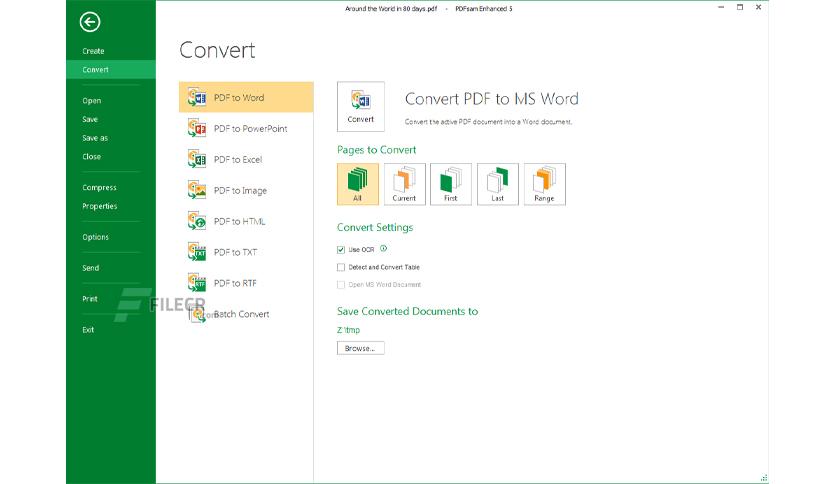
Task: Click Close in the sidebar menu
Action: (111, 157)
